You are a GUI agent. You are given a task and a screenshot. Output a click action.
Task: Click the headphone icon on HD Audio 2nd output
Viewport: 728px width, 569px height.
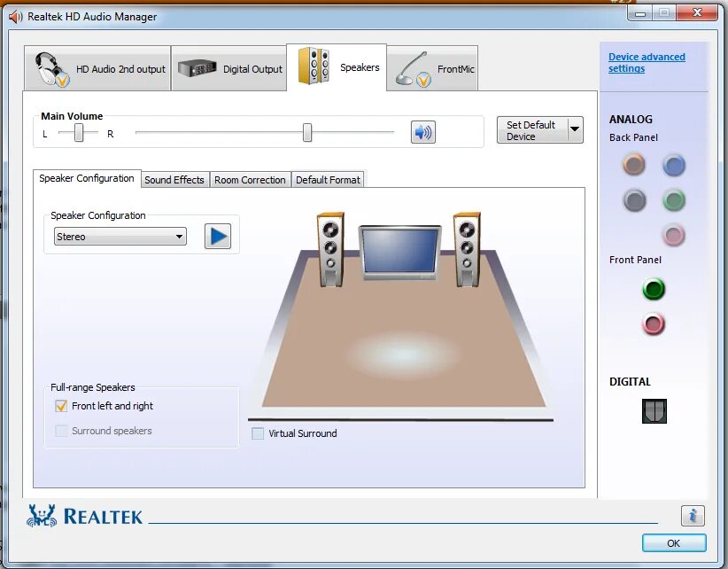point(52,69)
